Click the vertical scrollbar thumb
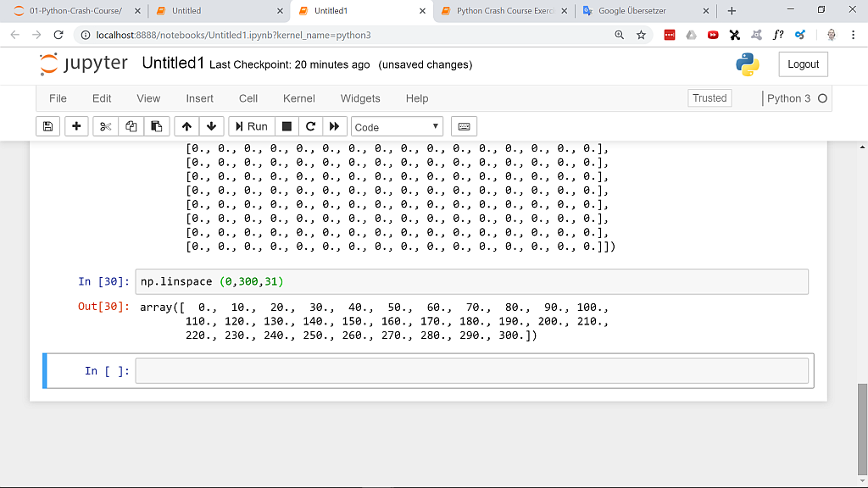This screenshot has width=868, height=488. [862, 428]
